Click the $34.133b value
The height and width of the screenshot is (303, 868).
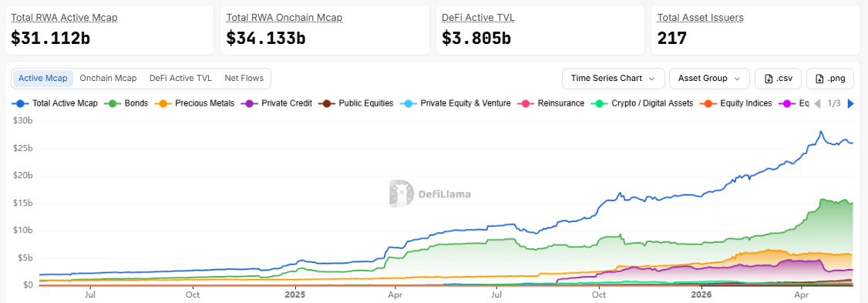coord(266,39)
